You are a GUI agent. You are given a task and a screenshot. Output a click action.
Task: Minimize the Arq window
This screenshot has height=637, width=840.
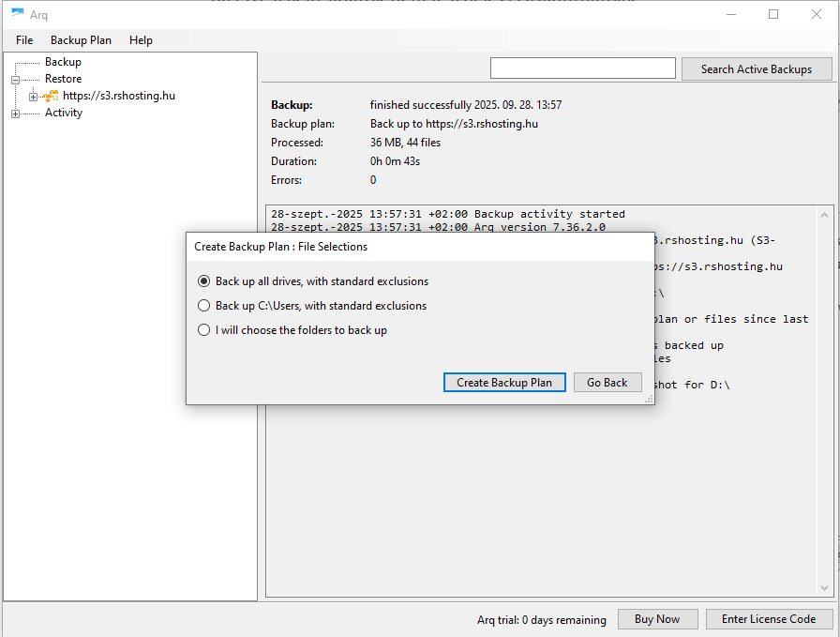pyautogui.click(x=730, y=14)
